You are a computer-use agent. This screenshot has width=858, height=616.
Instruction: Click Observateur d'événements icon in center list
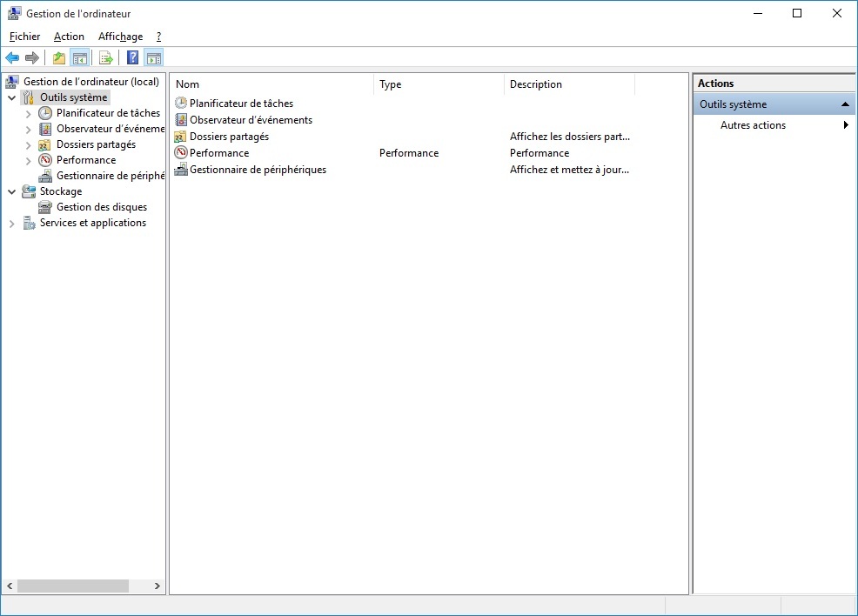181,120
